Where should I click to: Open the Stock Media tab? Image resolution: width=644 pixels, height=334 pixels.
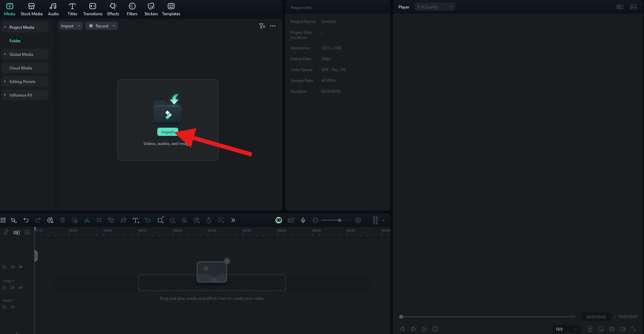(31, 9)
